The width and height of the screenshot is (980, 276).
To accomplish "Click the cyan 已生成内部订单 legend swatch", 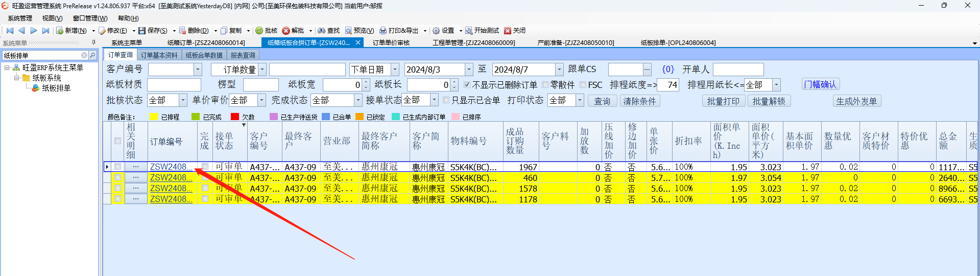I will pos(395,117).
